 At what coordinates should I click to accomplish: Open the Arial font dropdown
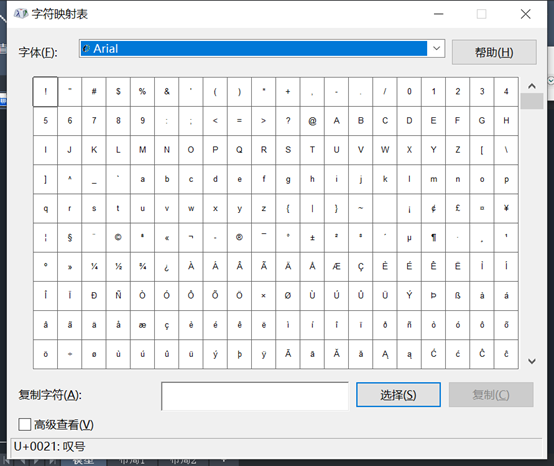click(x=436, y=48)
